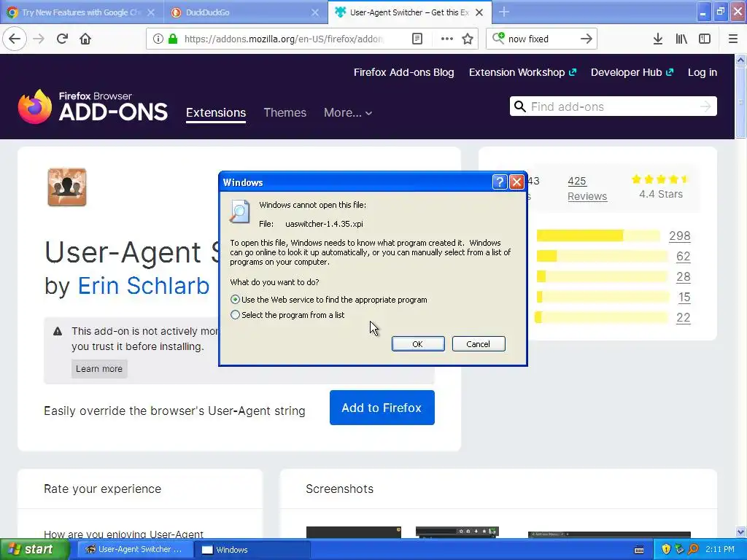Viewport: 747px width, 560px height.
Task: Close the User-Agent Switcher tab
Action: pyautogui.click(x=480, y=12)
